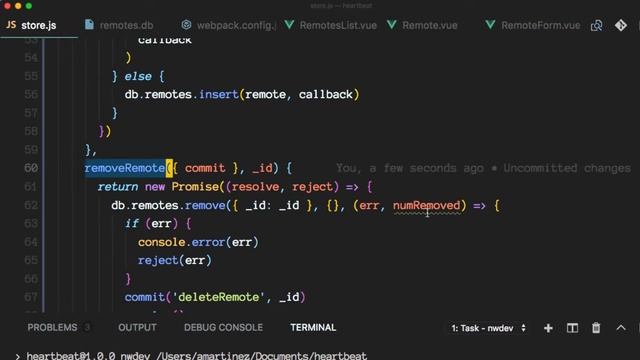Click the webpack config file icon
Image resolution: width=640 pixels, height=360 pixels.
[187, 25]
